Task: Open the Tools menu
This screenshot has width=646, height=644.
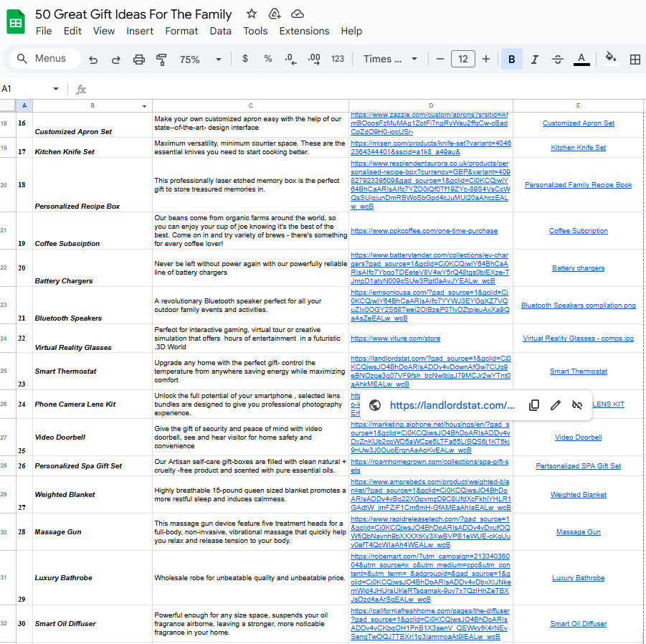Action: click(255, 31)
